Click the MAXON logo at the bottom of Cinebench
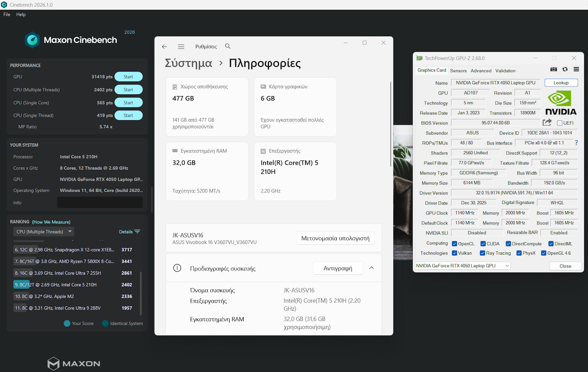 [74, 364]
